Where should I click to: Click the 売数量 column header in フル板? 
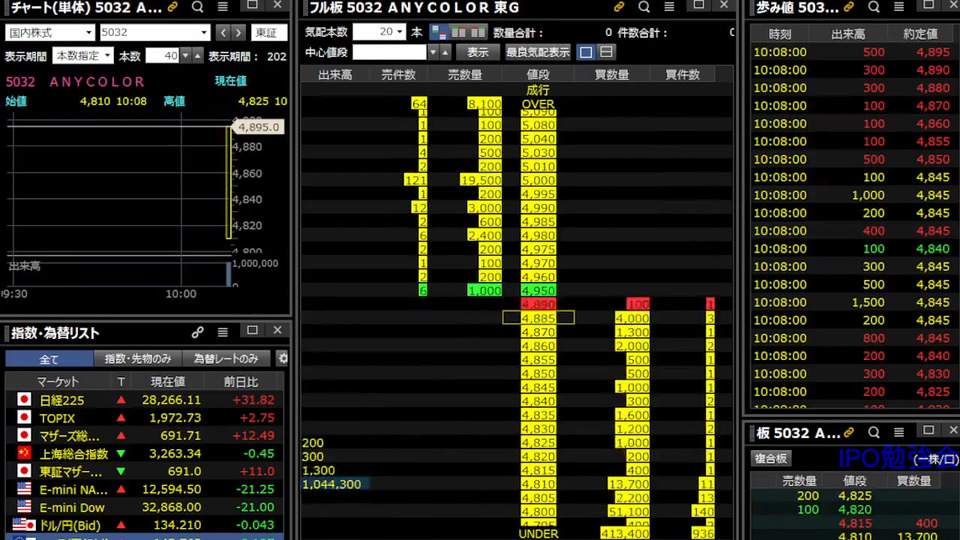click(465, 75)
